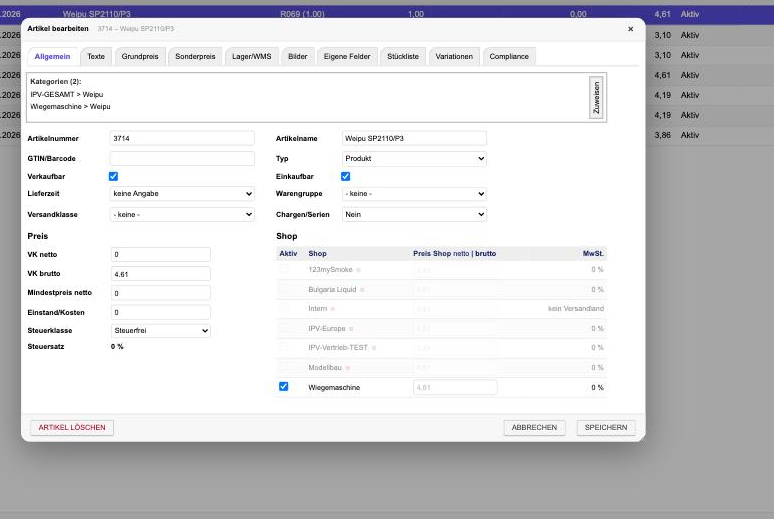Click the 3,86 value in background list

tap(662, 135)
